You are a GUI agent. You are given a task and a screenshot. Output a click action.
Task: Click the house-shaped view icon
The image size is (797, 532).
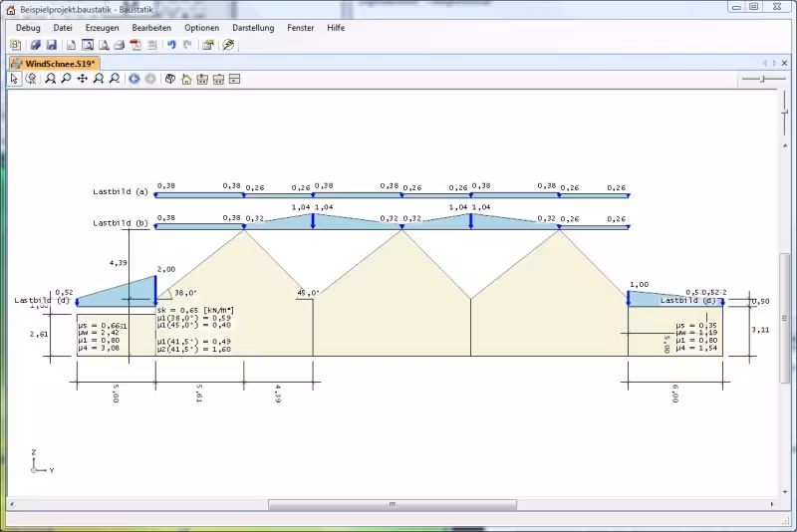point(186,79)
